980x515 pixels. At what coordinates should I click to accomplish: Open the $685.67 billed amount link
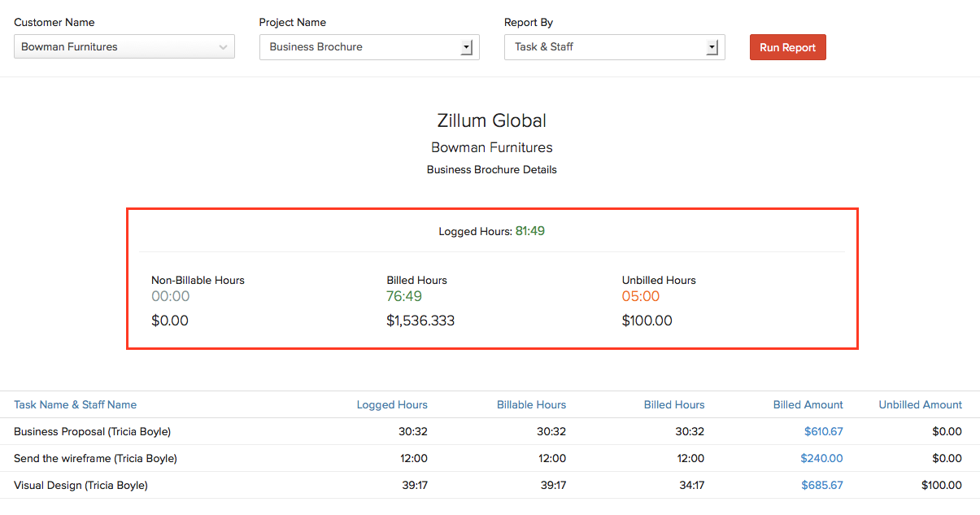(x=822, y=485)
